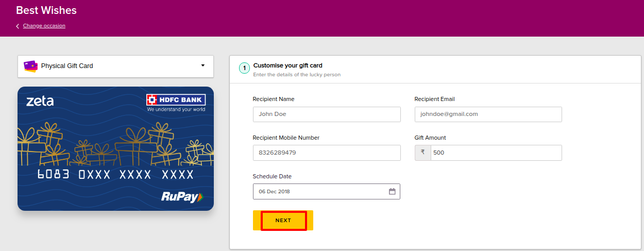Viewport: 644px width, 251px height.
Task: Click the yellow NEXT button
Action: pos(283,221)
